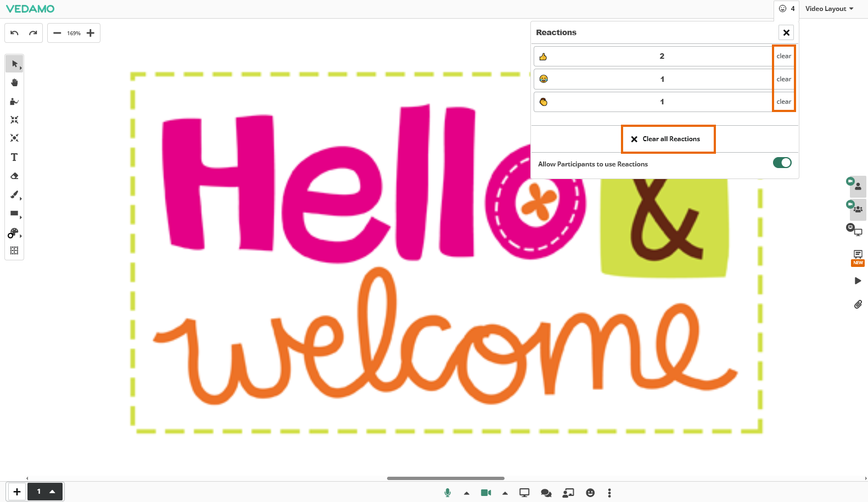Expand the page 1 selector
The height and width of the screenshot is (502, 868).
(x=46, y=492)
